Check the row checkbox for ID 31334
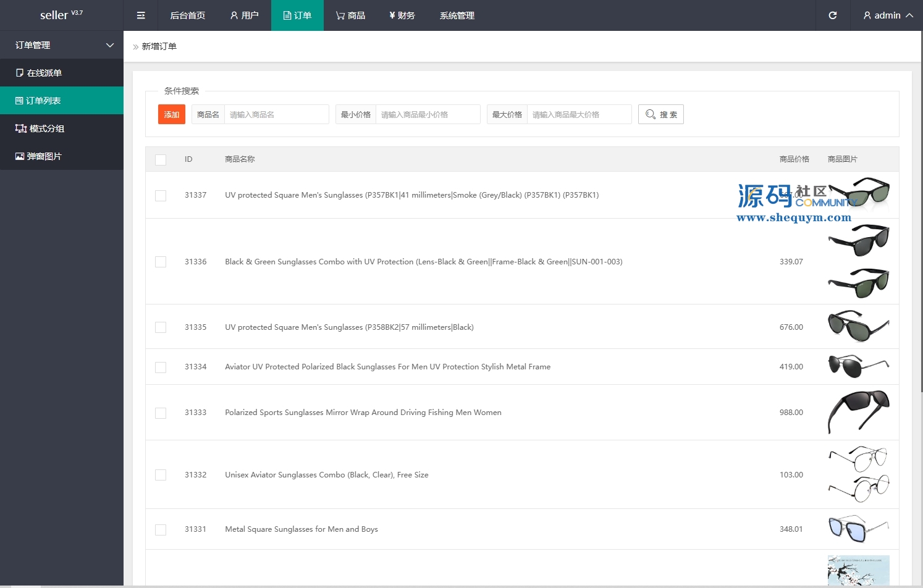 pyautogui.click(x=161, y=367)
